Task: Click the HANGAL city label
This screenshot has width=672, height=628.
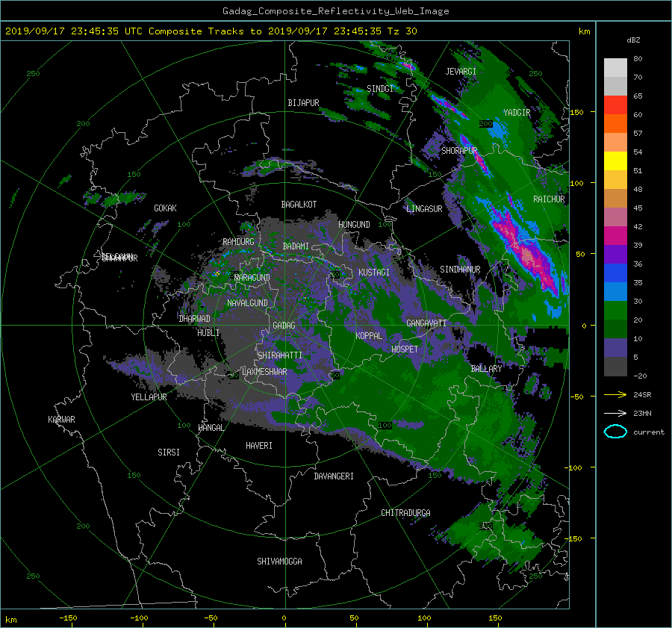Action: [211, 428]
